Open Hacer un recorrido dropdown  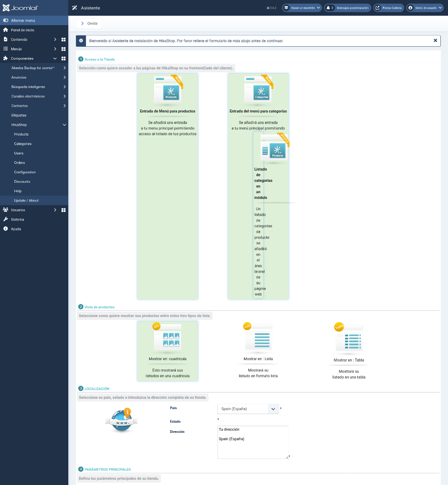point(302,8)
